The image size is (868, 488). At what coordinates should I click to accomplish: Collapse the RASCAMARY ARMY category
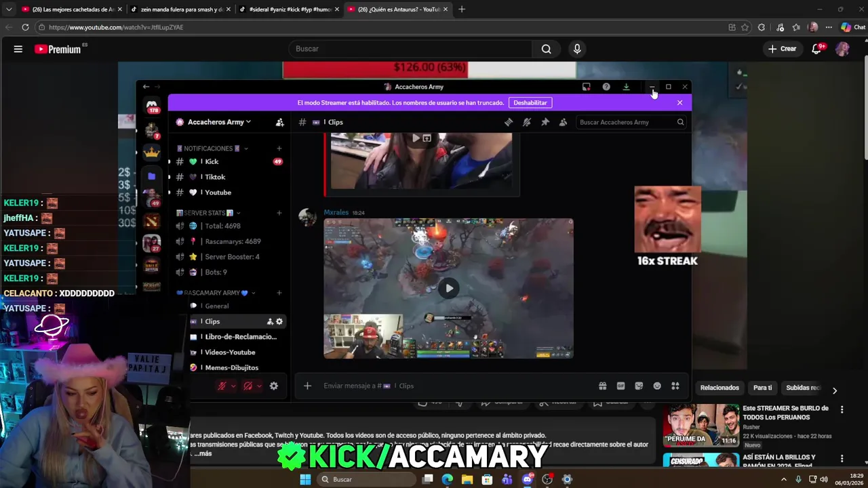tap(215, 293)
